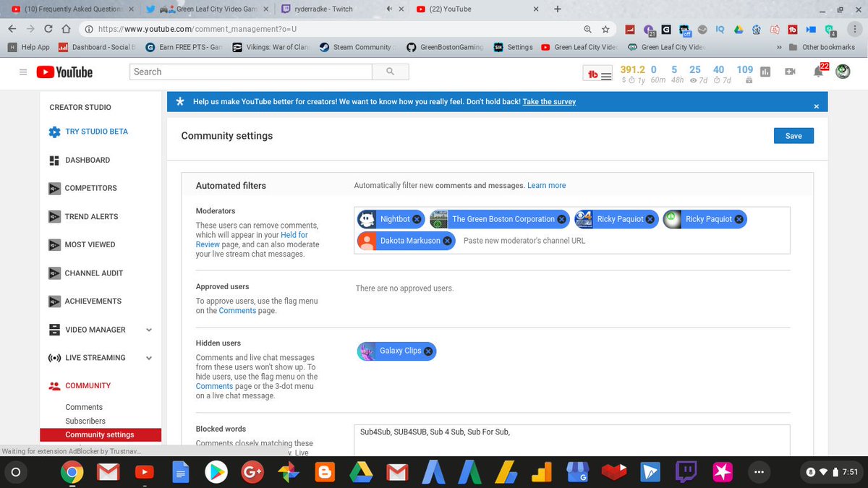
Task: Open the channel account avatar
Action: (843, 72)
